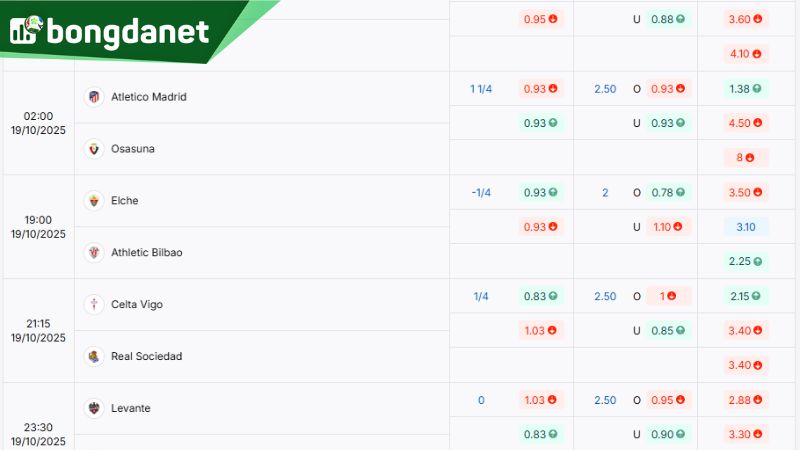The image size is (800, 450).
Task: Click Real Sociedad team crest icon
Action: 94,357
